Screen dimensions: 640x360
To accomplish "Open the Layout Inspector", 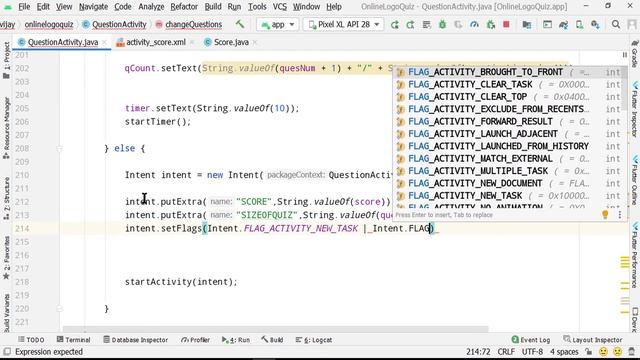I will (x=593, y=340).
